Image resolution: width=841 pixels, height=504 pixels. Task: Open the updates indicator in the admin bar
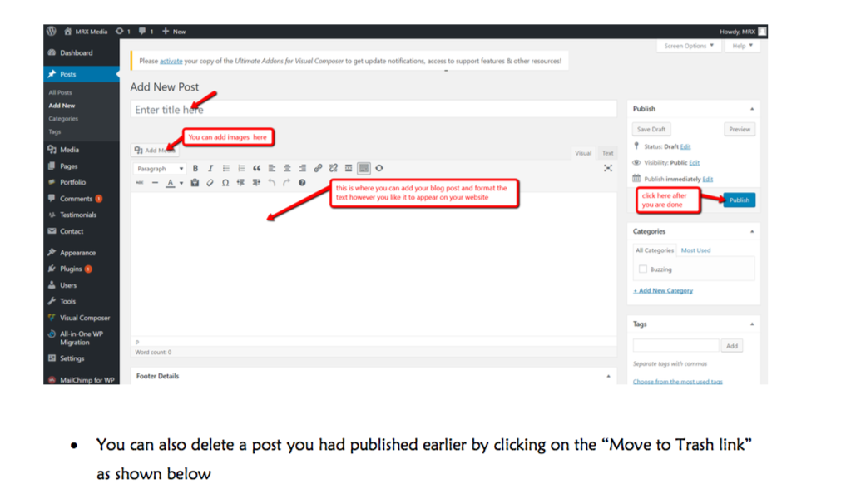(x=123, y=31)
